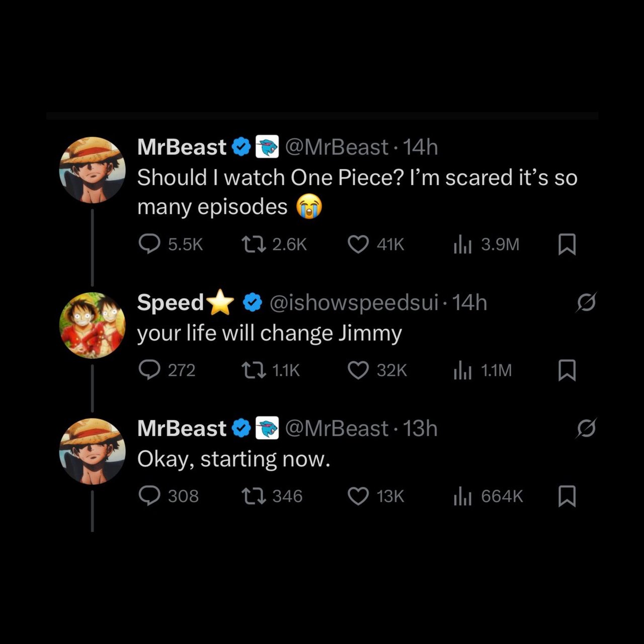Open Grok icon on Speed's tweet
The height and width of the screenshot is (644, 644).
[x=586, y=302]
